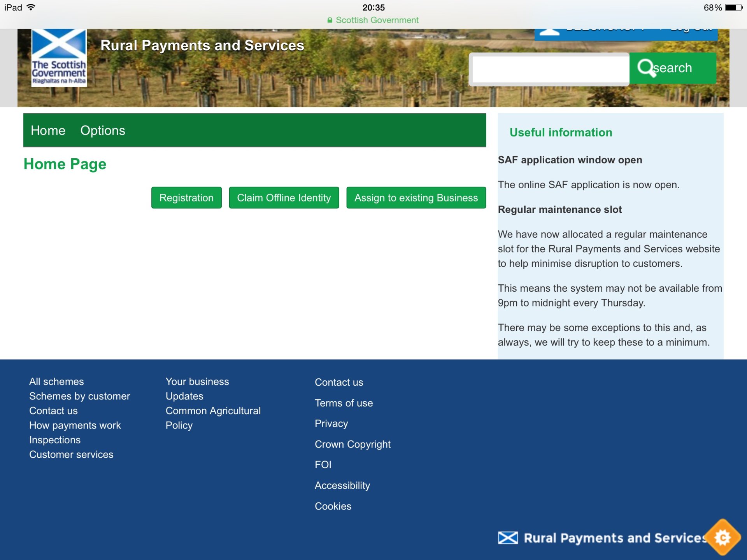The image size is (747, 560).
Task: Open the Terms of use page
Action: [344, 403]
